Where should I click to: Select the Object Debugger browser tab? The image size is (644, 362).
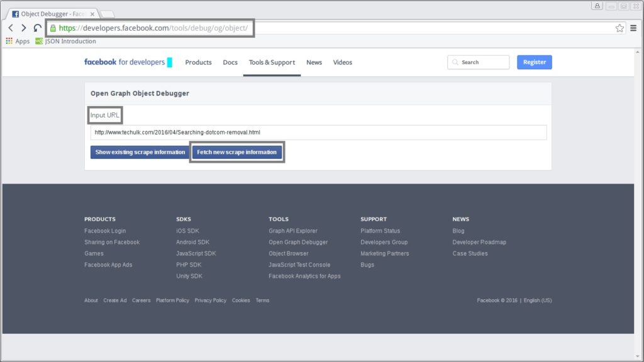[x=50, y=13]
